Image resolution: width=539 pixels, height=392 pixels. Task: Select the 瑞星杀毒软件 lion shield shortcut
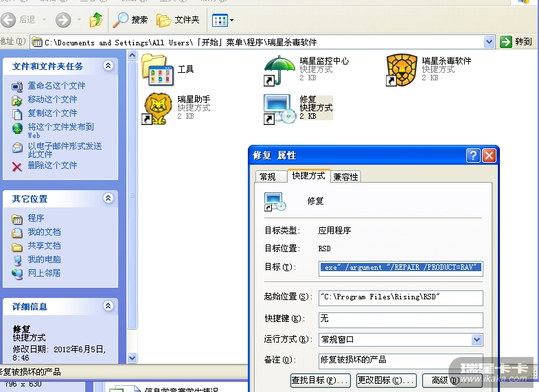402,70
